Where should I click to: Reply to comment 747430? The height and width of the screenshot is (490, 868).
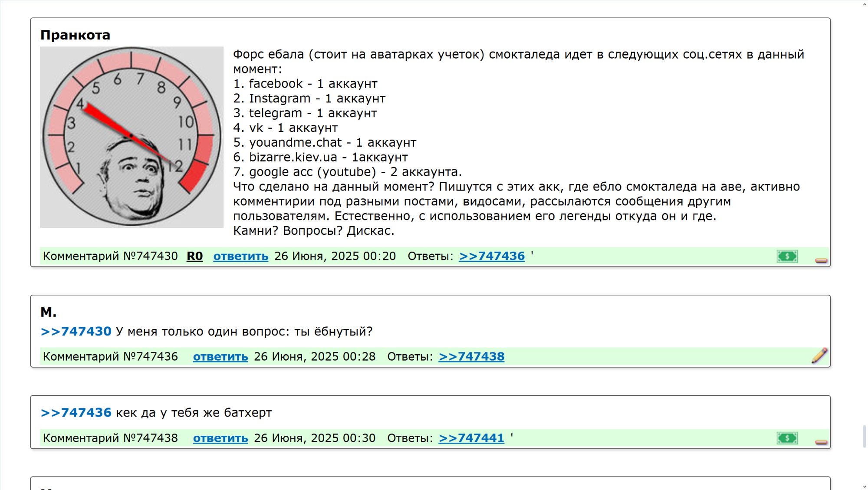pyautogui.click(x=240, y=256)
